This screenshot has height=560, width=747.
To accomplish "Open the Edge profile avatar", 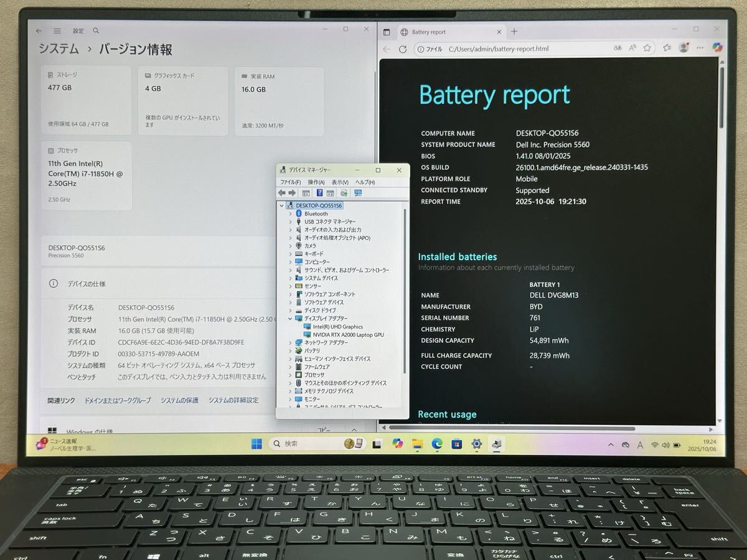I will pos(684,47).
